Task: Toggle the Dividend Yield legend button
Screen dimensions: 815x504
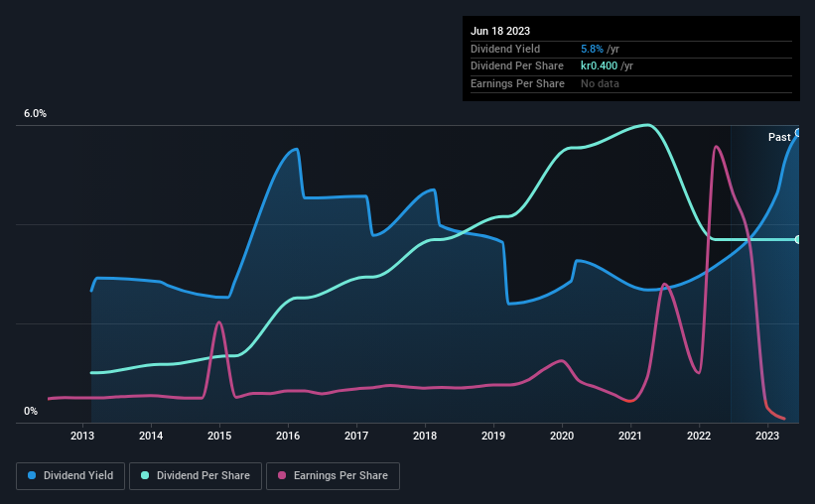Action: (70, 476)
